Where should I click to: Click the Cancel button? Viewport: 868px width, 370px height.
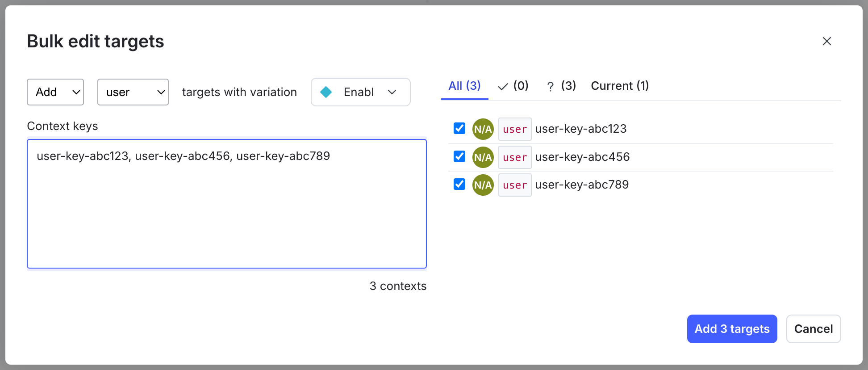(814, 329)
